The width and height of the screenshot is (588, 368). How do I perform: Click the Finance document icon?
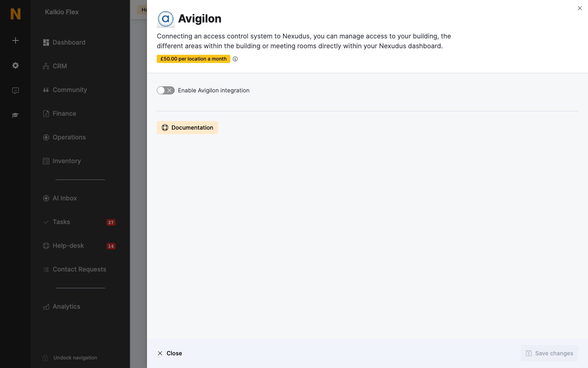click(x=46, y=114)
